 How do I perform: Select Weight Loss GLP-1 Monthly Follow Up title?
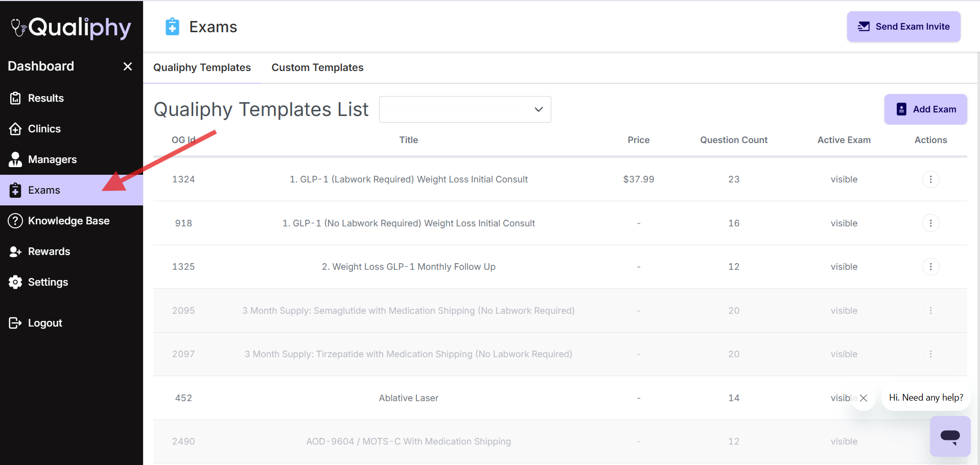tap(409, 267)
